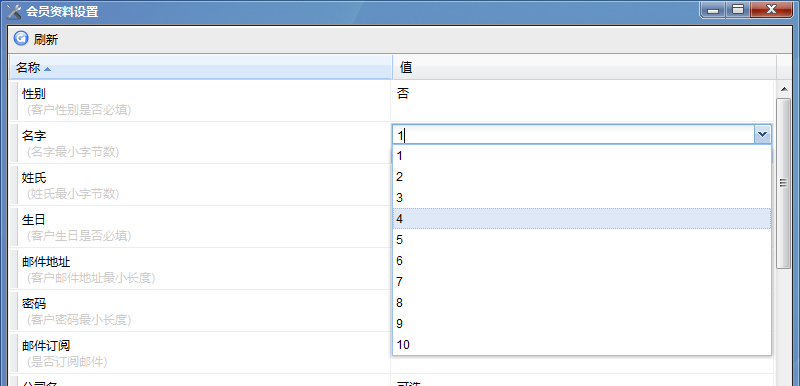Screen dimensions: 800x386
Task: Select option 1 in dropdown list
Action: [x=582, y=156]
